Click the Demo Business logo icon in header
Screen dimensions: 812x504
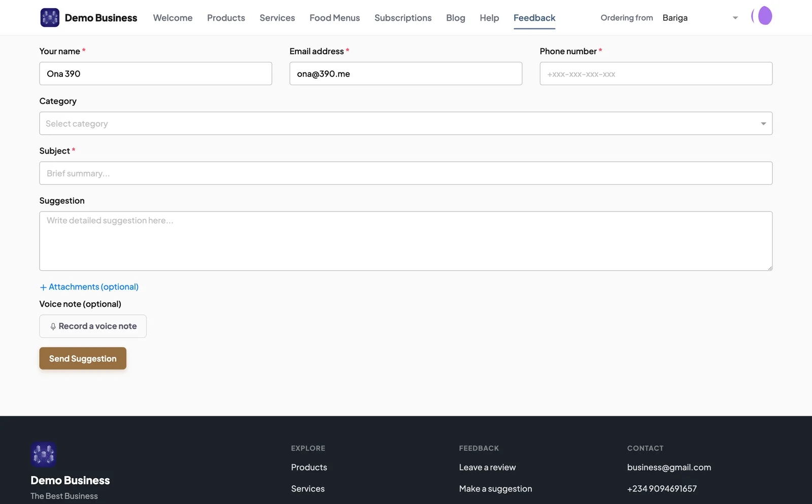click(x=50, y=18)
